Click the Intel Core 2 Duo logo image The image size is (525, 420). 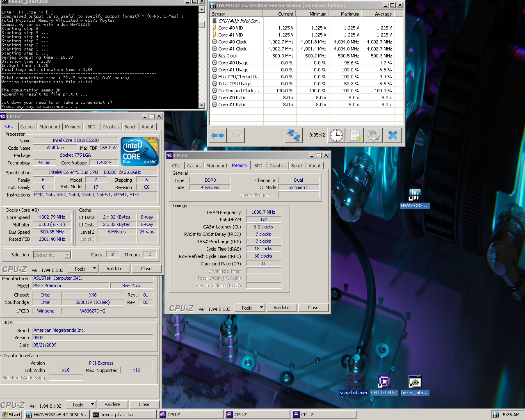point(139,151)
